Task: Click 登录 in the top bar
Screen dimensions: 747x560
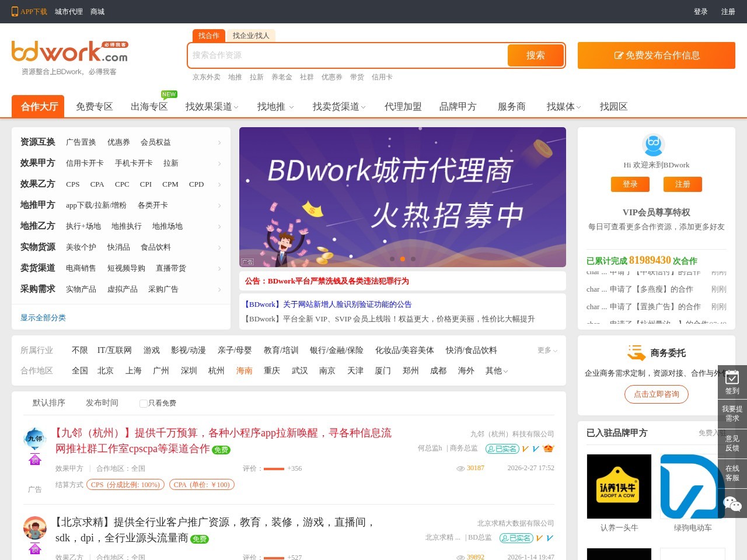Action: pos(701,12)
